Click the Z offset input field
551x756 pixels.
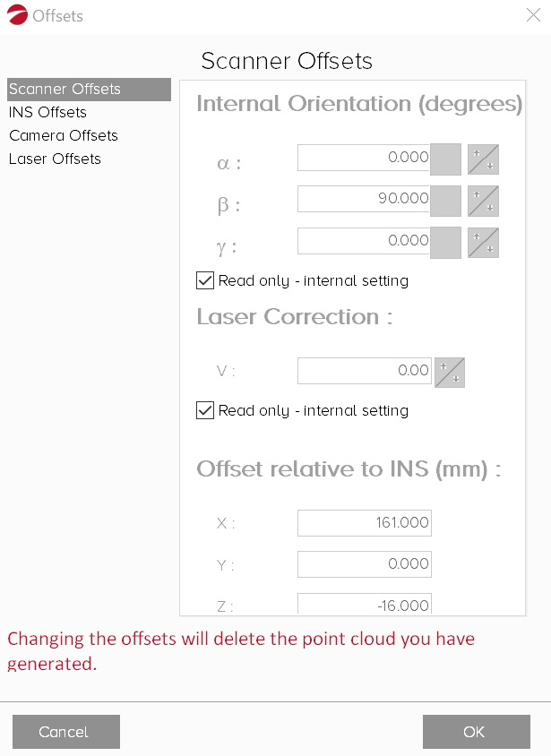pos(364,605)
